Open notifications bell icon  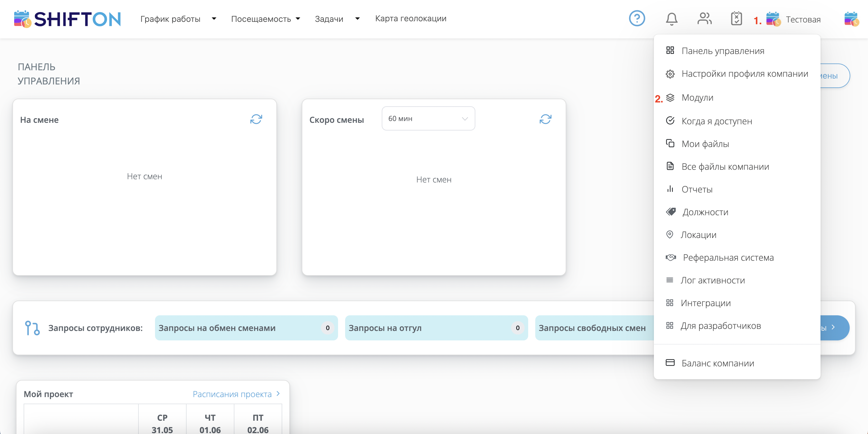click(x=672, y=19)
